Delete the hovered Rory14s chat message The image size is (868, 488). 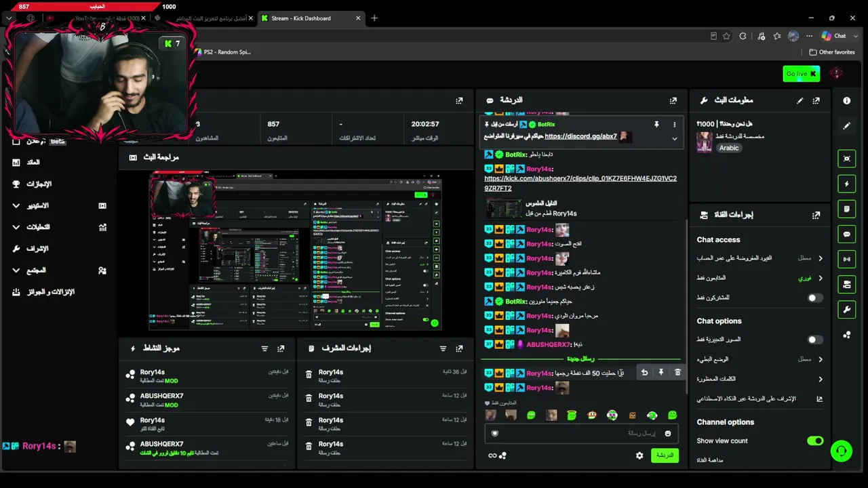[677, 372]
